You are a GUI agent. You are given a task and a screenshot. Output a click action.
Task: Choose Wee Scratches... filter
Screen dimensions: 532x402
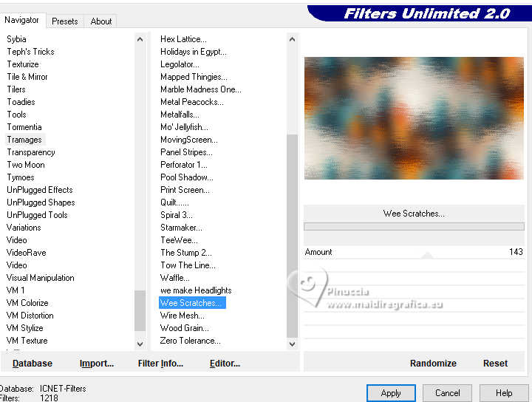pos(192,302)
